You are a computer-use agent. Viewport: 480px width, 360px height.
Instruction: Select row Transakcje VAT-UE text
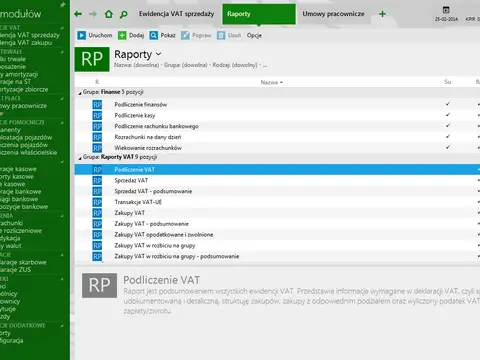pos(138,202)
